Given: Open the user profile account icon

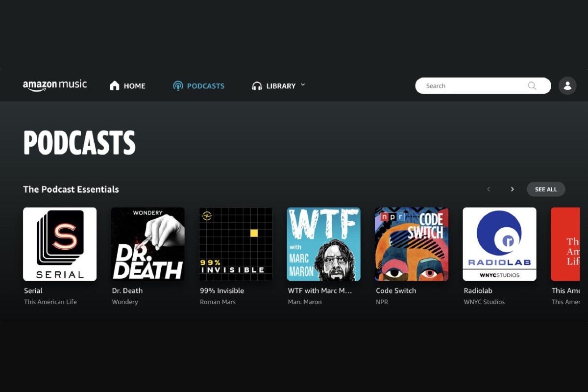Looking at the screenshot, I should [567, 86].
